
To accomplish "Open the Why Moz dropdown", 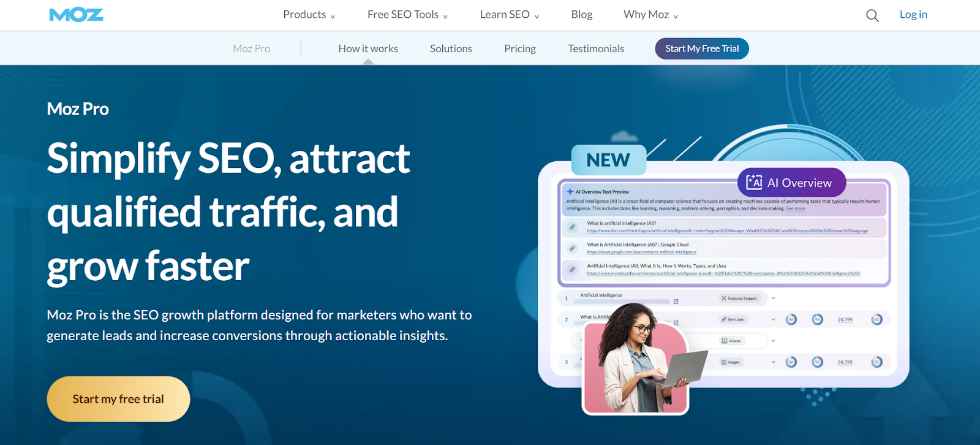I will pyautogui.click(x=650, y=15).
